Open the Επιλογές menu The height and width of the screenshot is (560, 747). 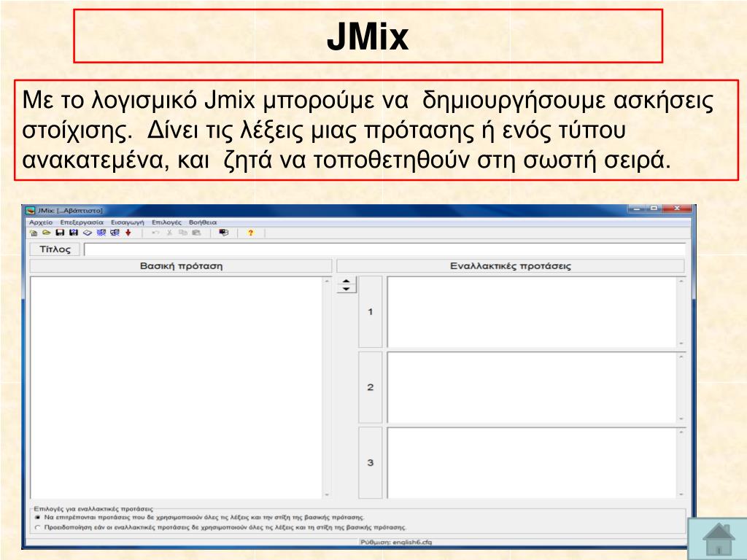[x=166, y=222]
